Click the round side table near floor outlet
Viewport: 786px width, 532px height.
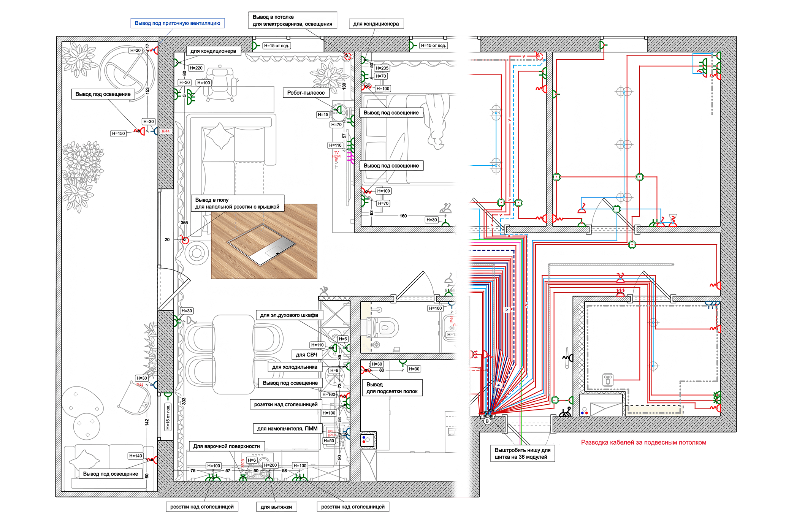pos(196,253)
